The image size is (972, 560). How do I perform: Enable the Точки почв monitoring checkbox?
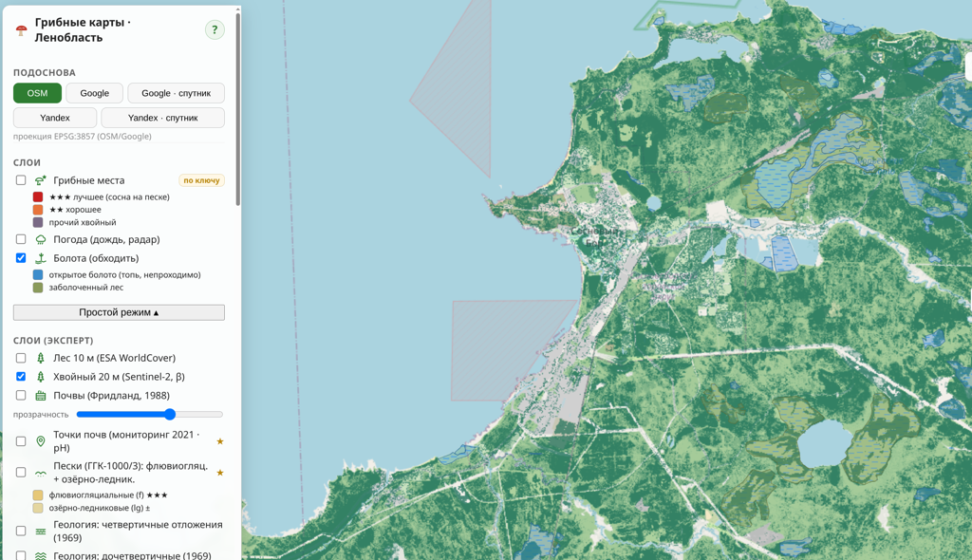[x=21, y=441]
